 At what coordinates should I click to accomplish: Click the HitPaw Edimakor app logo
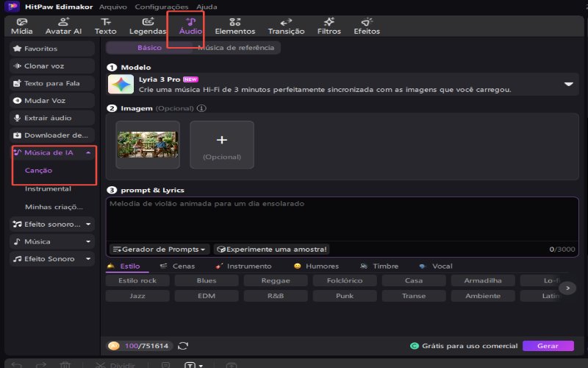coord(12,7)
